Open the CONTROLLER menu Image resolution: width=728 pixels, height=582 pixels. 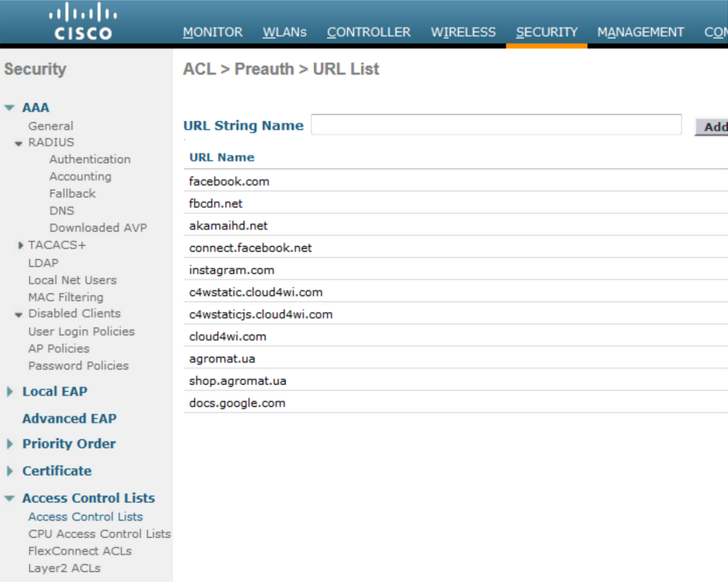[368, 32]
